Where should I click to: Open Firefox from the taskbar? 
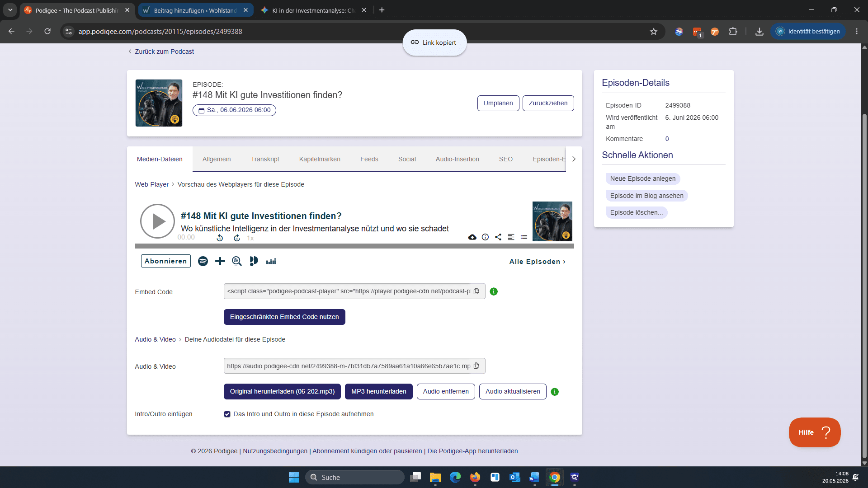pos(475,477)
